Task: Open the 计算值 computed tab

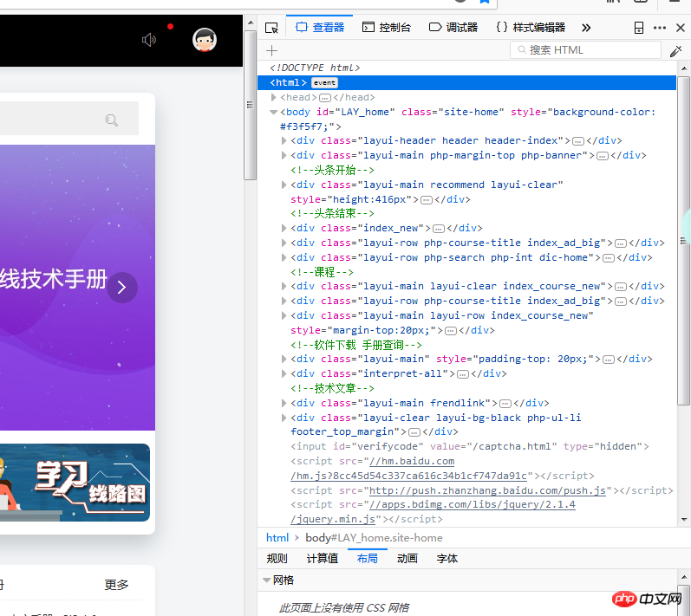Action: [x=323, y=559]
